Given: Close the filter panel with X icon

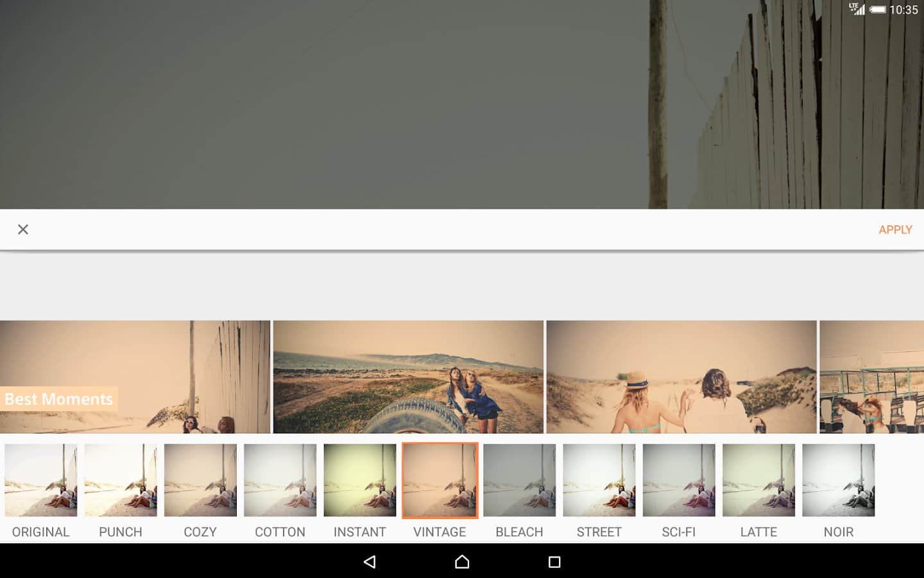Looking at the screenshot, I should tap(23, 229).
